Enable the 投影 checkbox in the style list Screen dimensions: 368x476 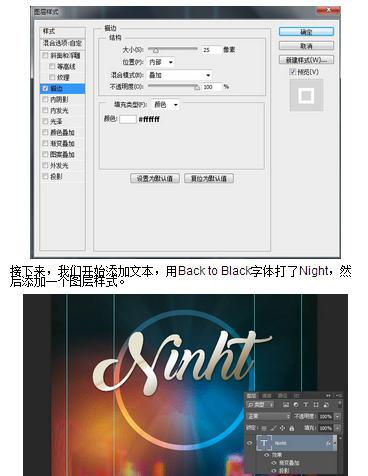[45, 176]
